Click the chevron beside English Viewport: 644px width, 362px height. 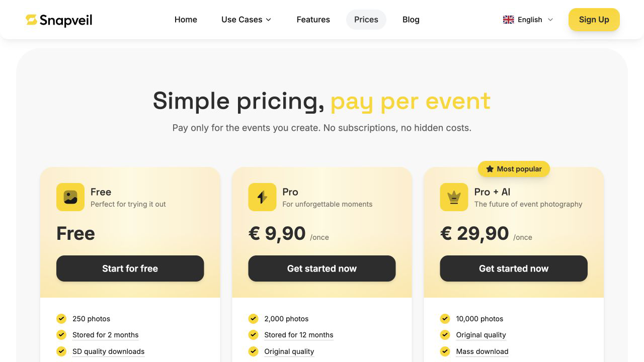click(x=550, y=20)
